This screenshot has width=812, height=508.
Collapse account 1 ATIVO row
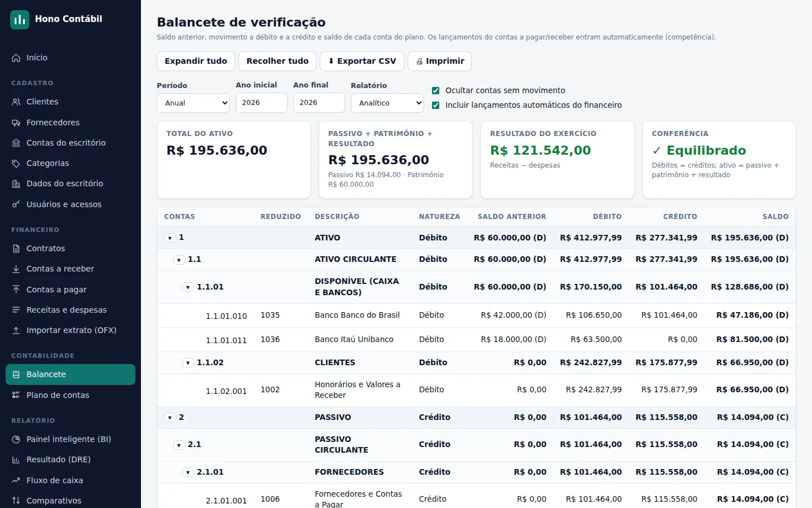tap(170, 238)
